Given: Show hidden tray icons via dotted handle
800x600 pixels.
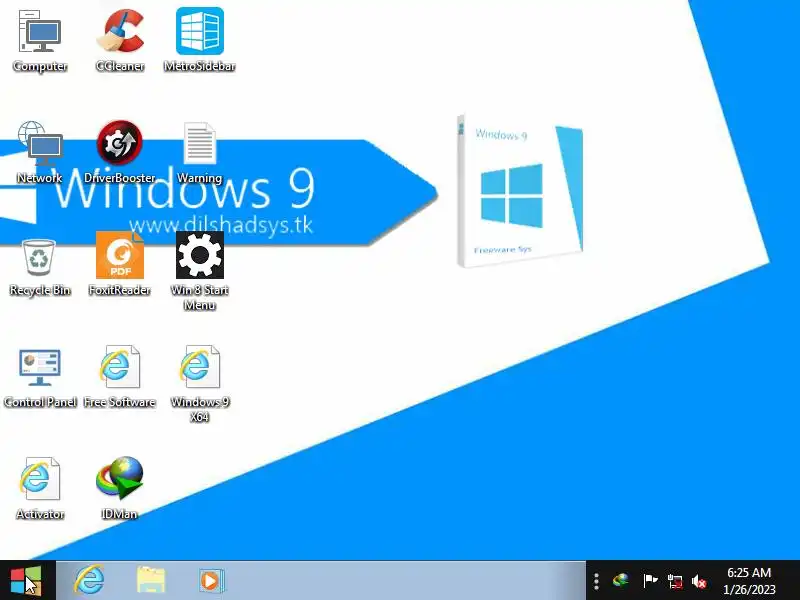Looking at the screenshot, I should pos(596,581).
